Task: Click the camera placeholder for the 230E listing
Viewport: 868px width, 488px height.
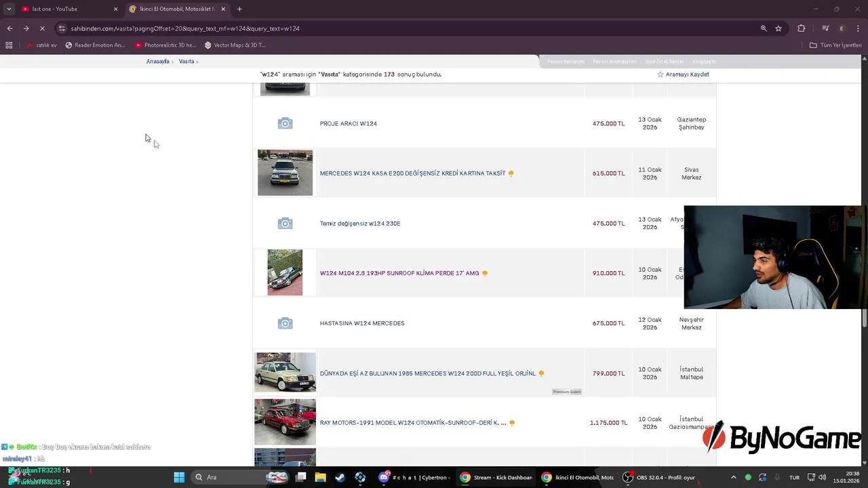Action: tap(285, 224)
